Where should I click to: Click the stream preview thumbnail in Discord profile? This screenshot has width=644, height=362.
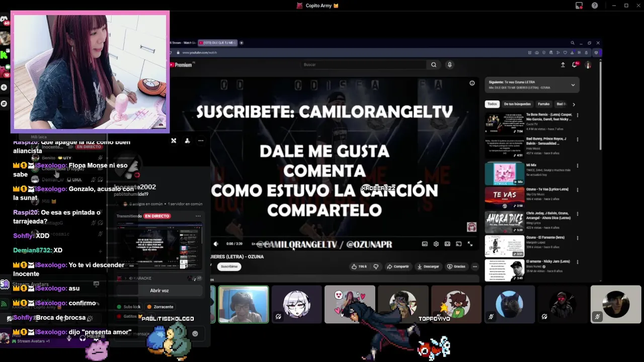click(x=159, y=246)
